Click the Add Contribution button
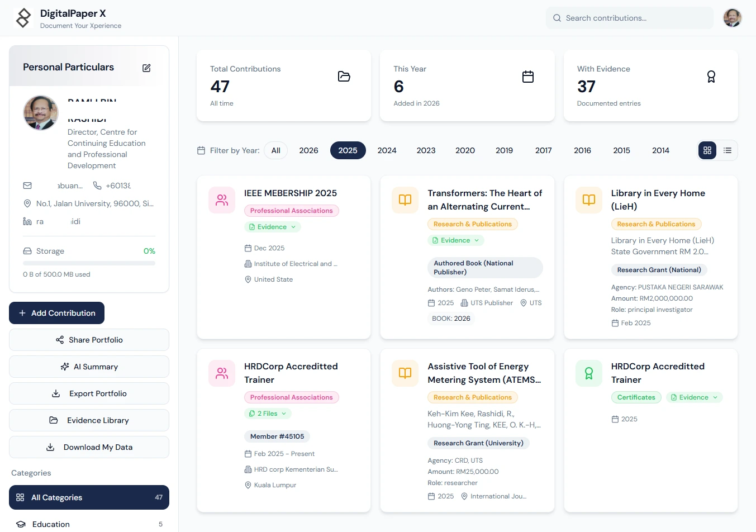Screen dimensions: 756x532 point(57,313)
